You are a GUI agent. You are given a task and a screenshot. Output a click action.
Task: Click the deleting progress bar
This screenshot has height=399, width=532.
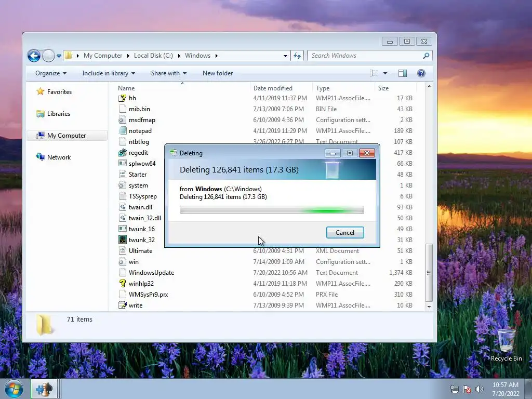click(272, 210)
